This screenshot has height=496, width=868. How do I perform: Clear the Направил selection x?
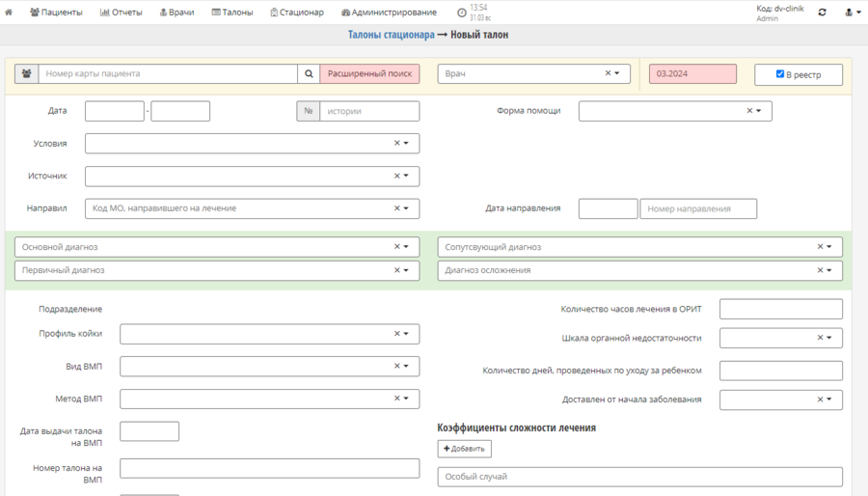[397, 208]
